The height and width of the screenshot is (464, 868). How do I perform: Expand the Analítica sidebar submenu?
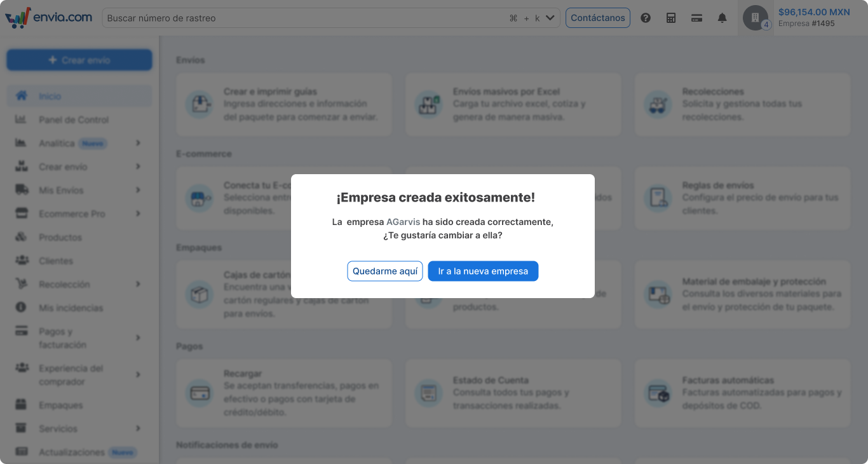point(138,144)
